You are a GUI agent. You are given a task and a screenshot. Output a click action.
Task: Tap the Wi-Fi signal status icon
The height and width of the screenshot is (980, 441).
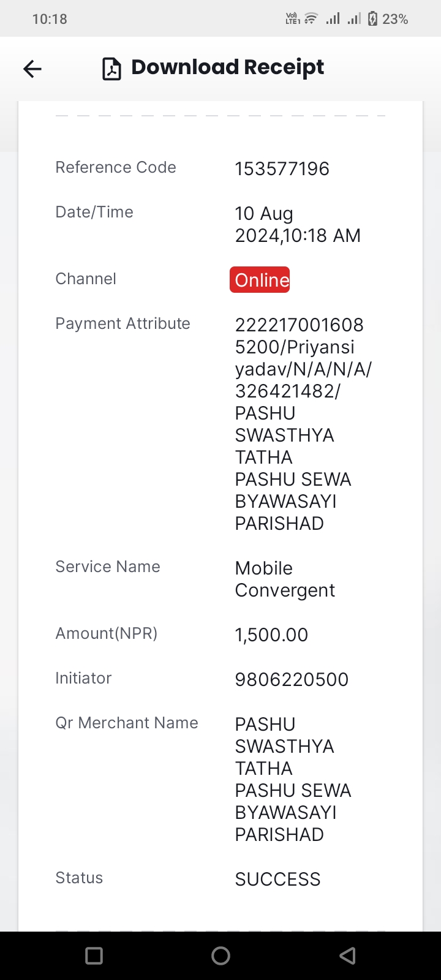(x=311, y=19)
